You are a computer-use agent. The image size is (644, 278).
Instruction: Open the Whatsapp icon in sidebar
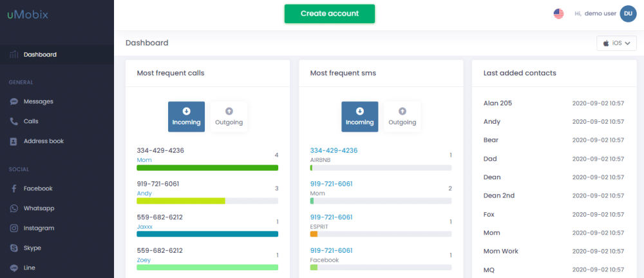pyautogui.click(x=14, y=208)
